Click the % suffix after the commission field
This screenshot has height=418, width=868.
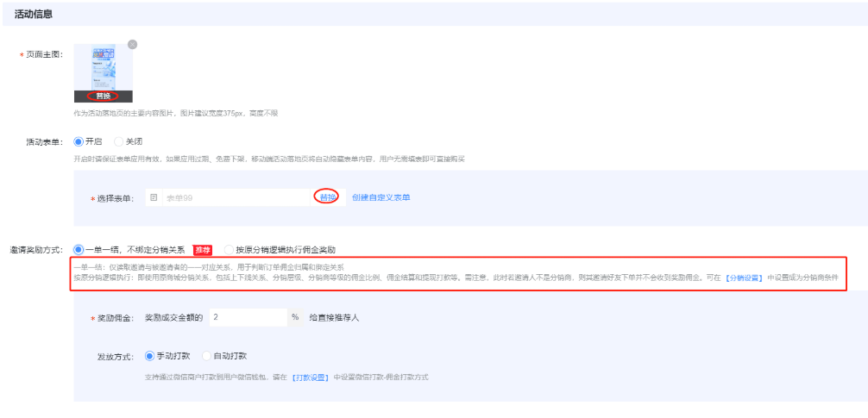[x=295, y=317]
